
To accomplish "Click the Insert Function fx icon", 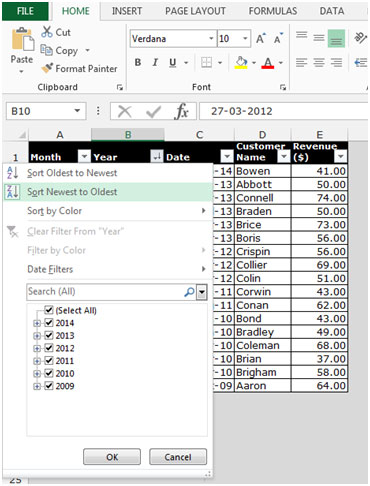I will 181,111.
